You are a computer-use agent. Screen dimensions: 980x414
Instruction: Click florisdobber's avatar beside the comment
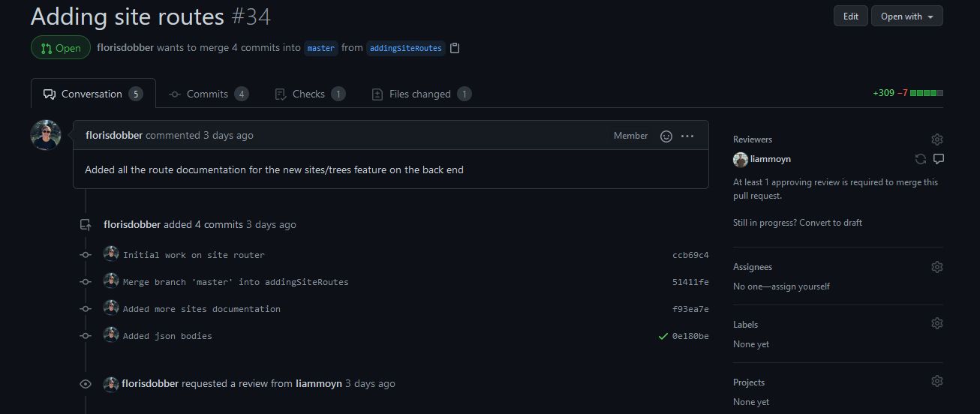pos(45,135)
